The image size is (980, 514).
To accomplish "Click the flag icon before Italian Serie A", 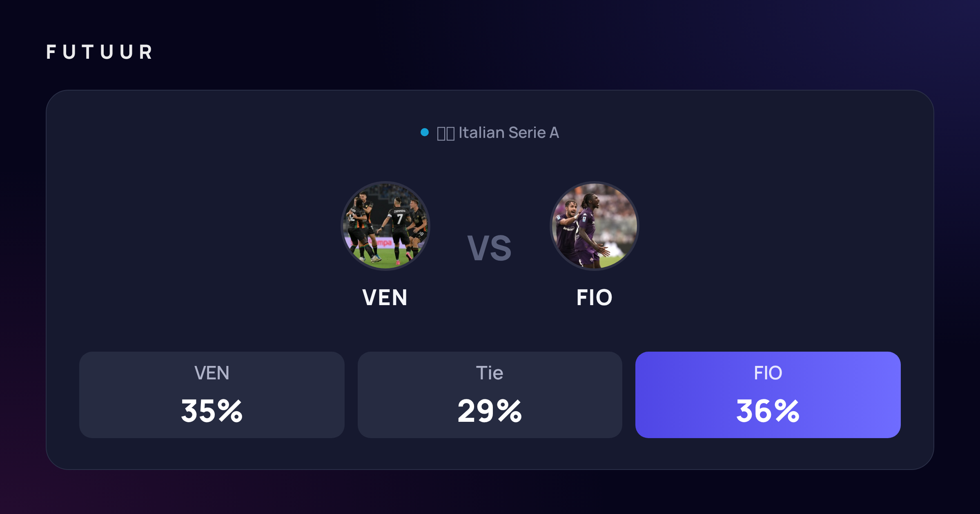I will click(x=445, y=133).
